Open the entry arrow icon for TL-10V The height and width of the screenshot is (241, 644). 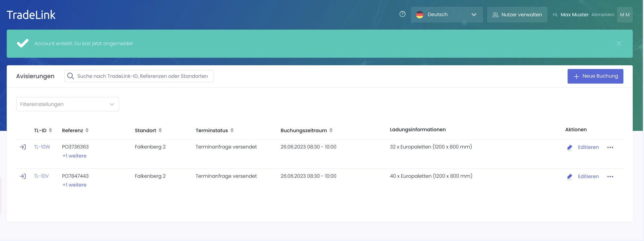tap(23, 176)
